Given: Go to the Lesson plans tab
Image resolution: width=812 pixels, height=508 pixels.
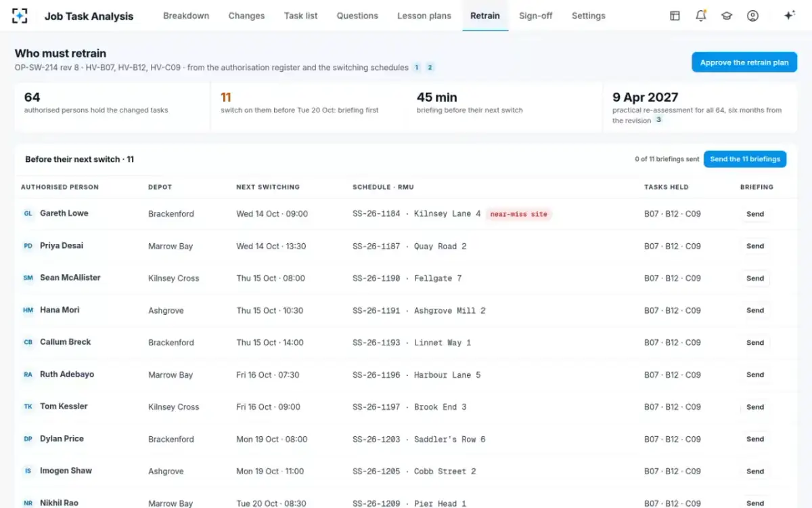Looking at the screenshot, I should [424, 16].
